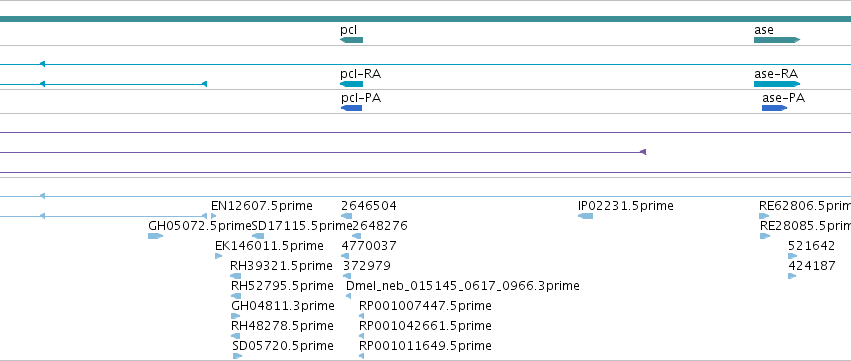Click the 4770037 feature label

pyautogui.click(x=369, y=245)
